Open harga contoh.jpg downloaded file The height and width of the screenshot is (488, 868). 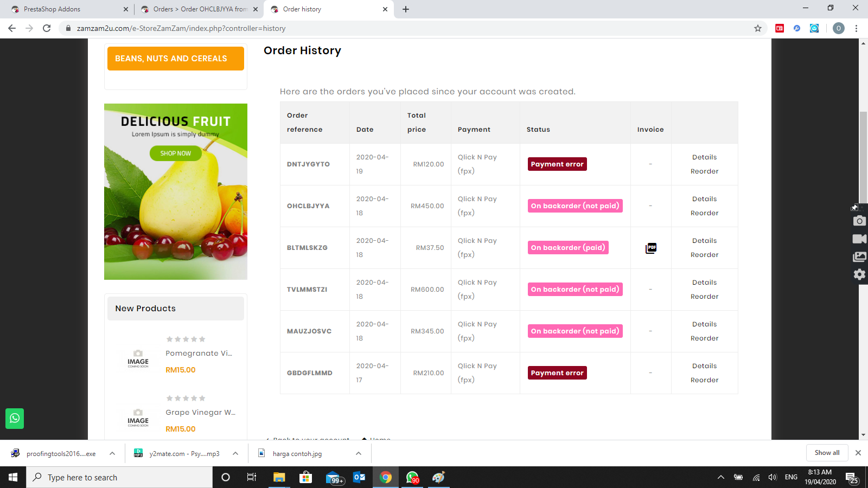pos(297,454)
